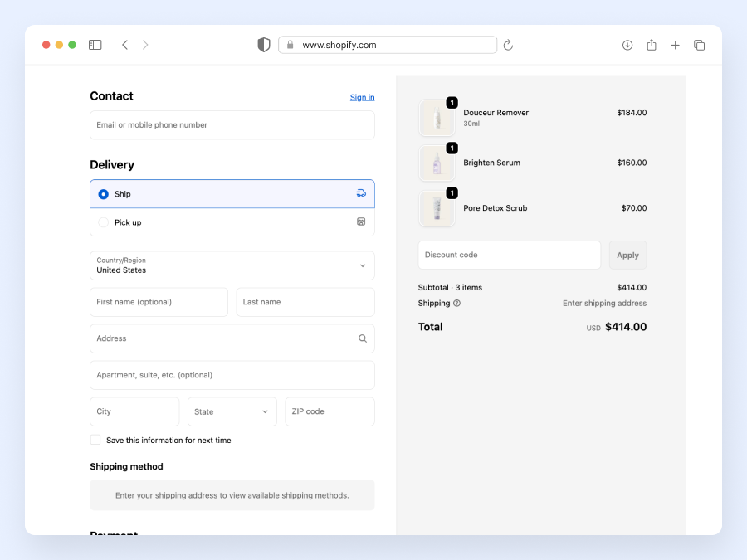The image size is (747, 560).
Task: Click the padlock icon in the address bar
Action: (x=289, y=45)
